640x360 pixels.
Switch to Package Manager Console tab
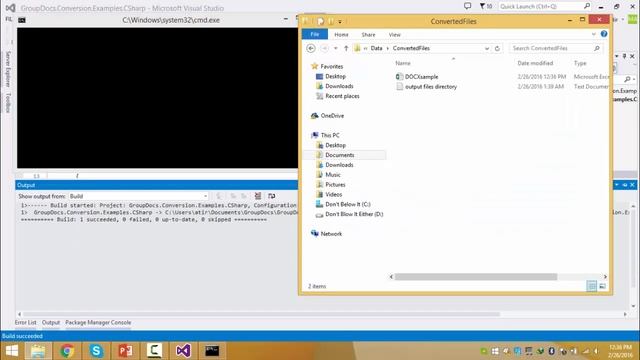tap(98, 322)
